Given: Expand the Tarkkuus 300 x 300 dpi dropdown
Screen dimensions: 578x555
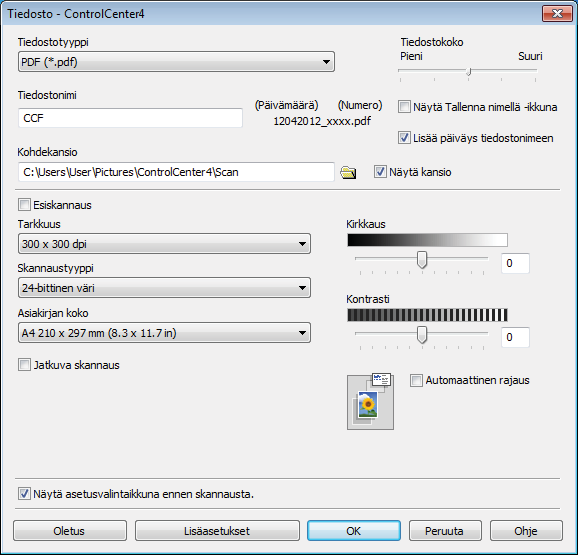Looking at the screenshot, I should [x=164, y=244].
